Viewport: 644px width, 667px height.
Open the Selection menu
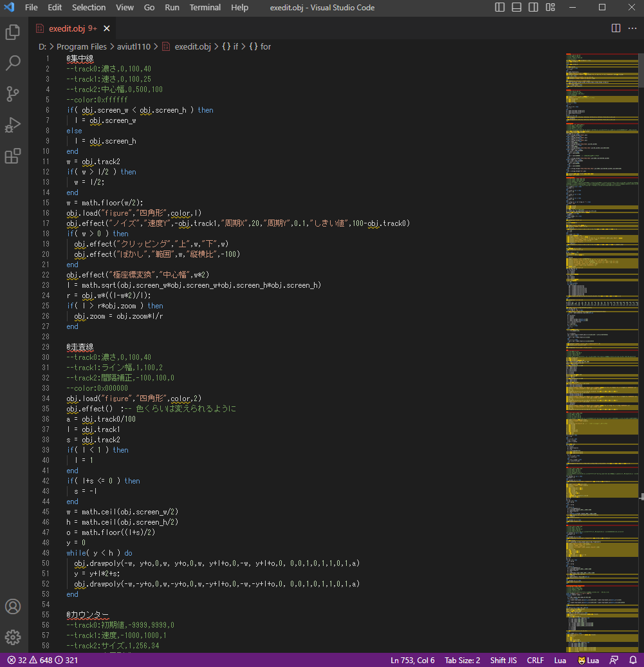(x=89, y=7)
